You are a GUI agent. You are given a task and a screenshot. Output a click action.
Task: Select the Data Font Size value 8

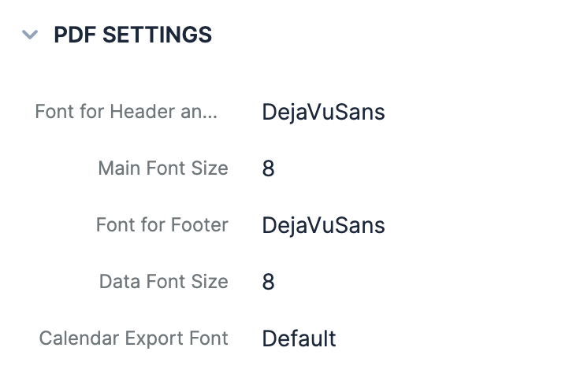[x=268, y=282]
